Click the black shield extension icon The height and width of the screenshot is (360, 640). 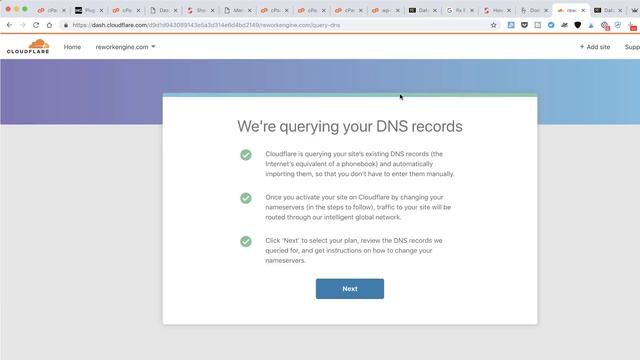pyautogui.click(x=578, y=25)
